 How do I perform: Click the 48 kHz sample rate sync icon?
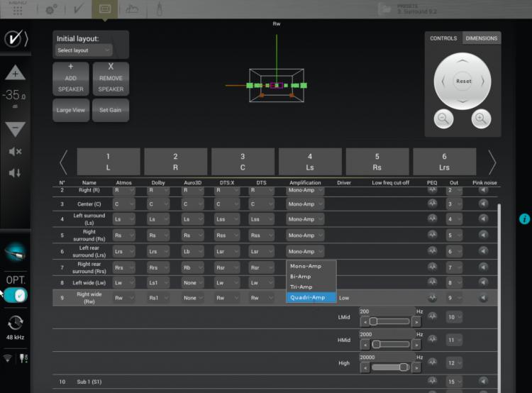(x=15, y=322)
